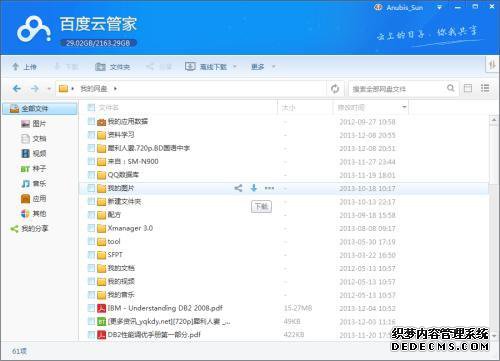Click the magnifier search icon
500x361 pixels.
pyautogui.click(x=451, y=88)
